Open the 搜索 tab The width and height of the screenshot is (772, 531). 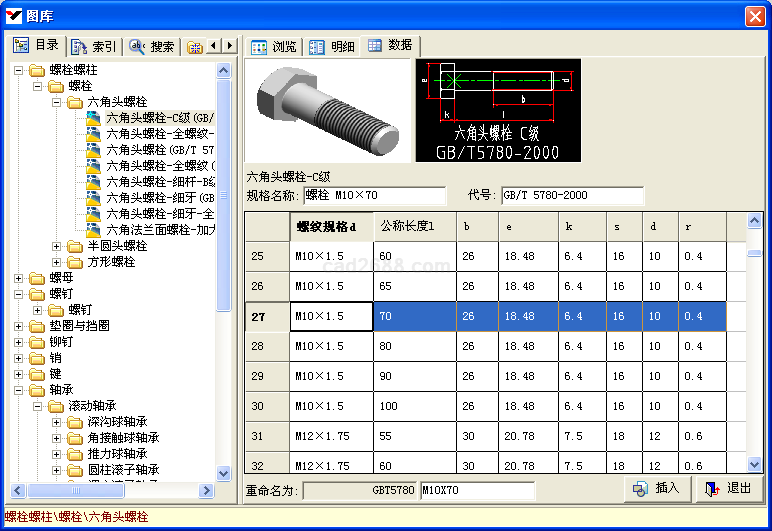tap(152, 47)
